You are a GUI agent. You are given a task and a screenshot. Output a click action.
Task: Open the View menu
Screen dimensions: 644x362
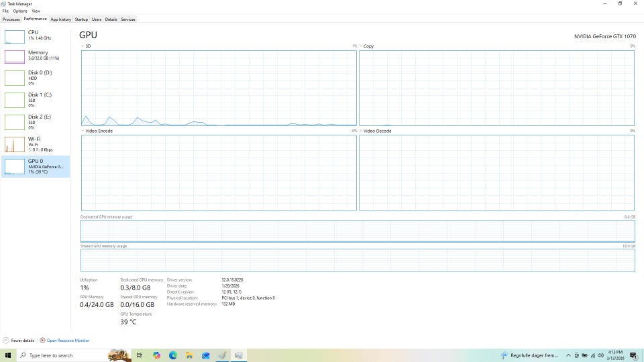point(36,11)
